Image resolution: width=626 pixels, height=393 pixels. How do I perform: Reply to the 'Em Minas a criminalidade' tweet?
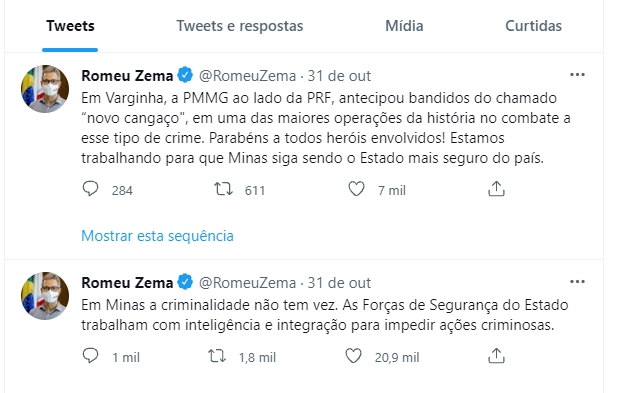tap(90, 355)
